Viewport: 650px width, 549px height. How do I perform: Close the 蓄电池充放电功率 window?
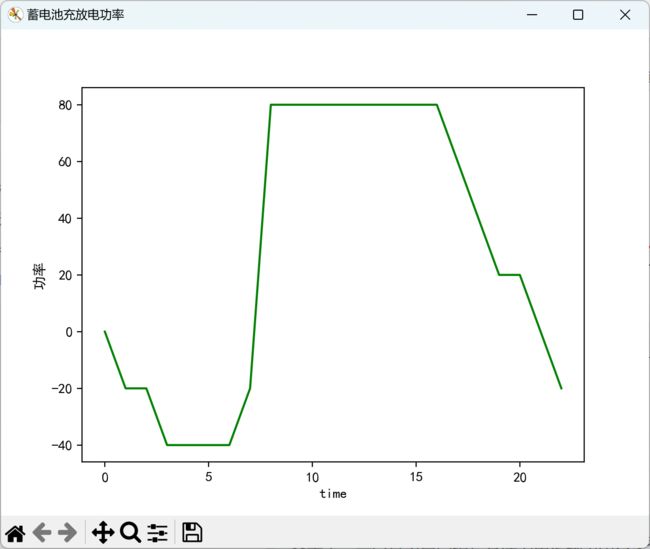625,15
